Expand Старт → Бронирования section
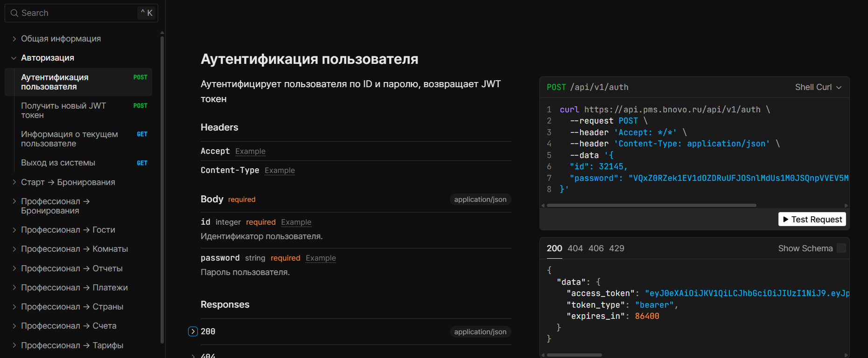This screenshot has height=358, width=868. tap(14, 182)
